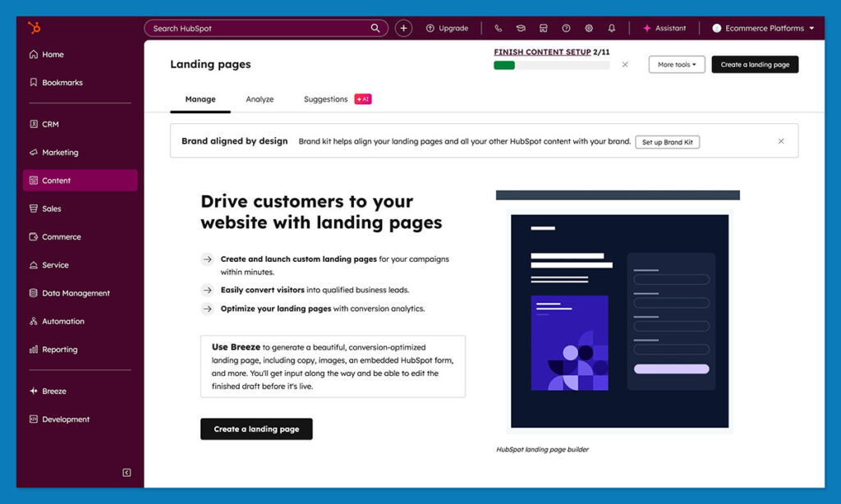This screenshot has width=841, height=504.
Task: Open the settings gear
Action: pos(589,28)
